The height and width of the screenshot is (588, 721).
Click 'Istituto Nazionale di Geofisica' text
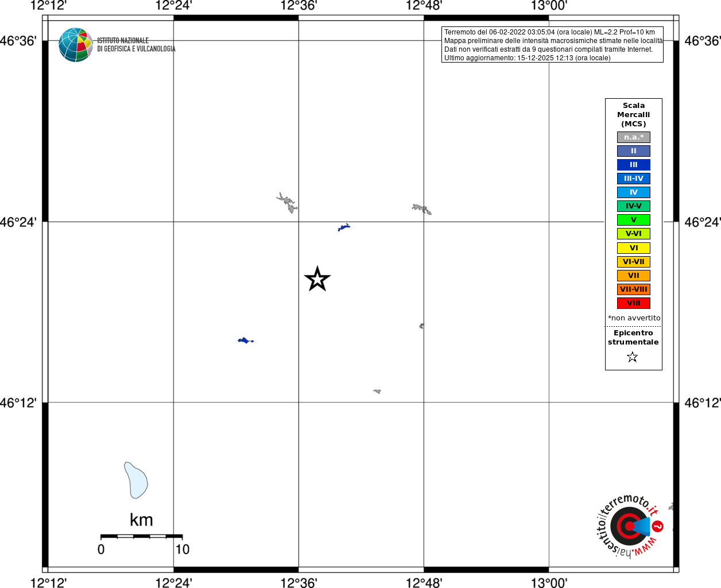pos(136,45)
